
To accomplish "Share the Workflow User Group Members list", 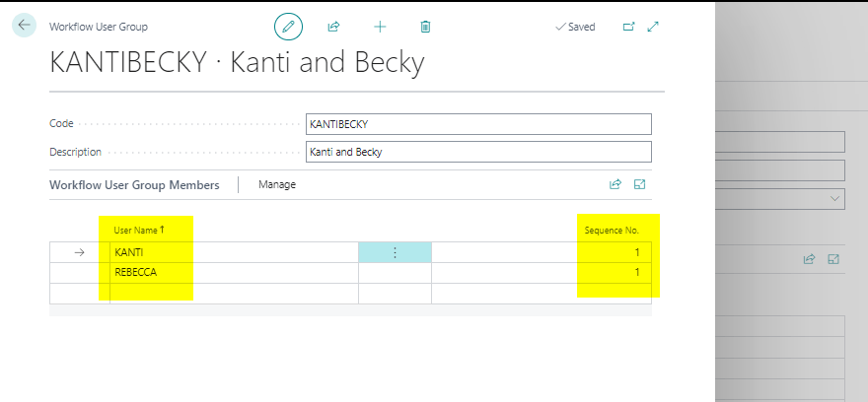I will click(615, 184).
